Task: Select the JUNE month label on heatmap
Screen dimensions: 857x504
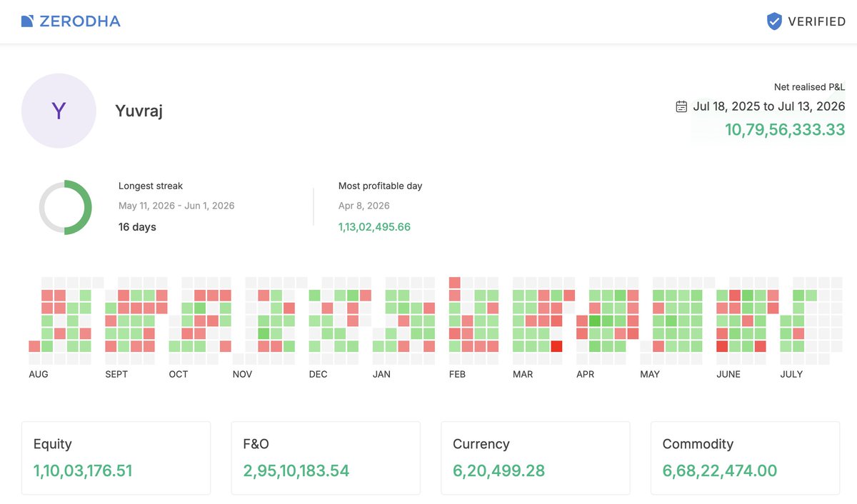Action: [x=728, y=374]
